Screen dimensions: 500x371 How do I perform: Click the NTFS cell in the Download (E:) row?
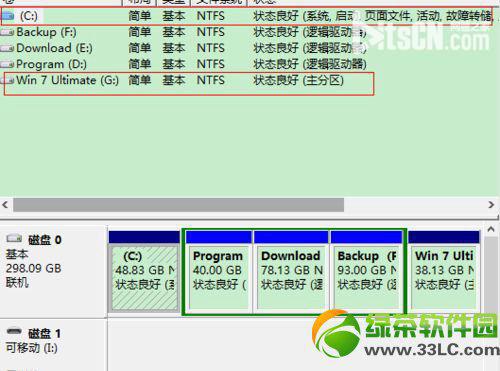(x=211, y=48)
